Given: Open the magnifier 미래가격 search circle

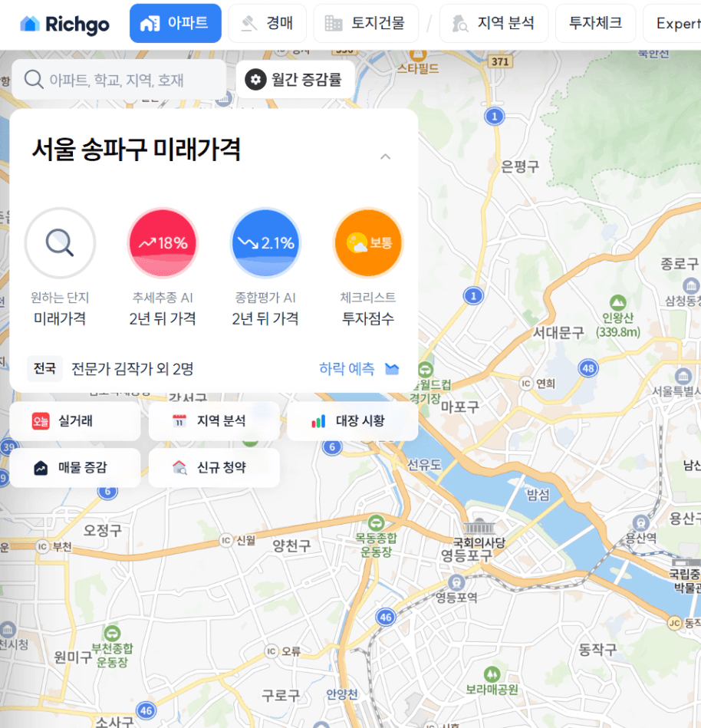Looking at the screenshot, I should point(60,243).
